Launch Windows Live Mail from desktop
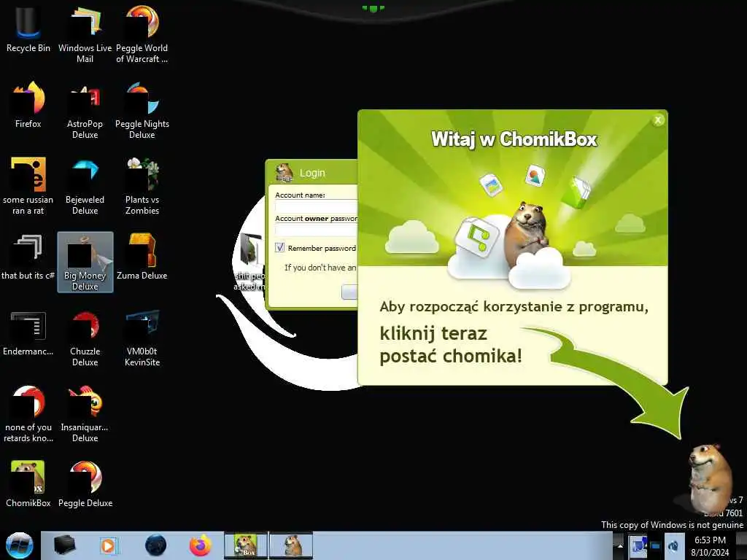 click(x=85, y=34)
